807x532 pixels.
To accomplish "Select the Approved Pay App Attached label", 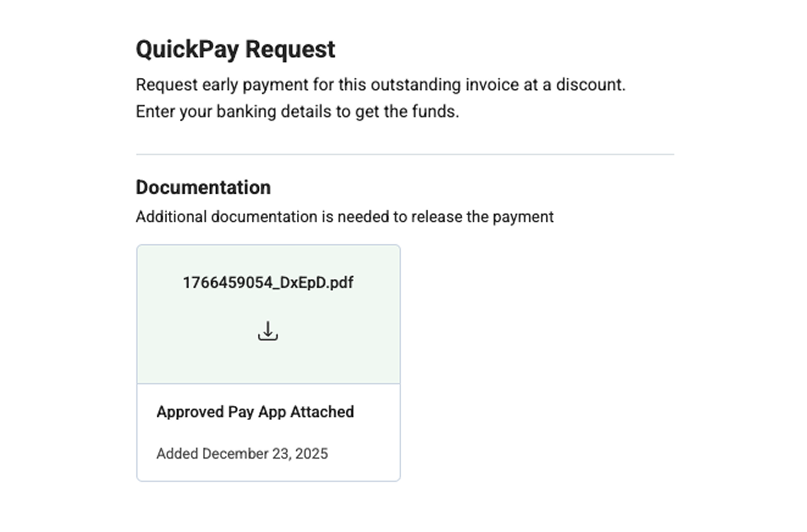I will 255,412.
